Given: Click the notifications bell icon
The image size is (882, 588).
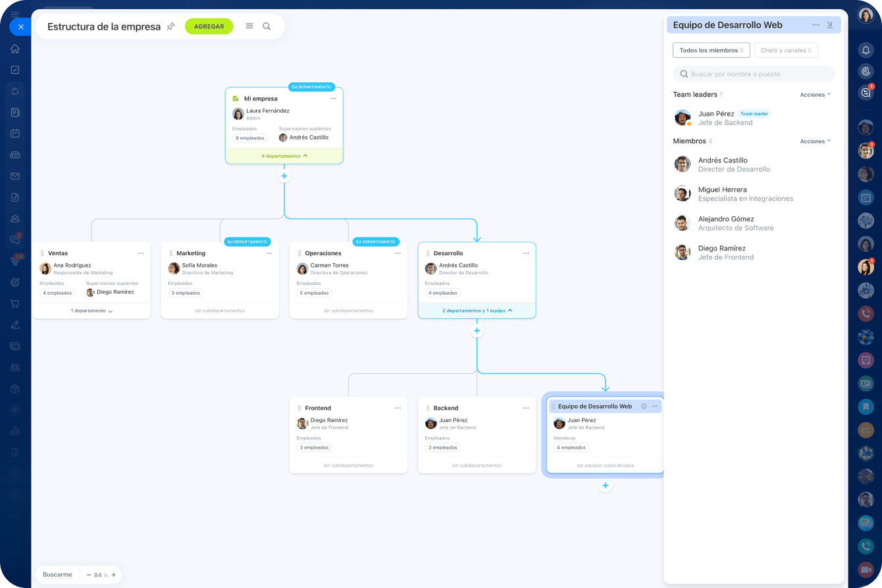Looking at the screenshot, I should click(x=866, y=51).
